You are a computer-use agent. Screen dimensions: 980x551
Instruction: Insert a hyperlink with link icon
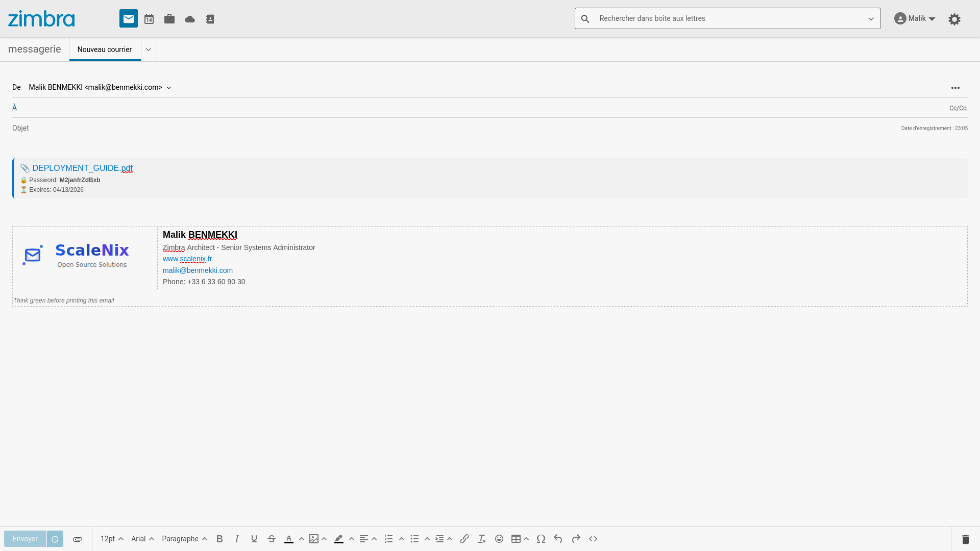[x=464, y=539]
